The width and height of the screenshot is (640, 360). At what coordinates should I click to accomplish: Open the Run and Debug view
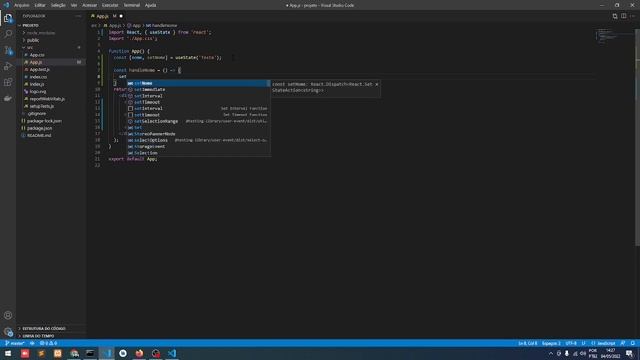click(x=8, y=66)
